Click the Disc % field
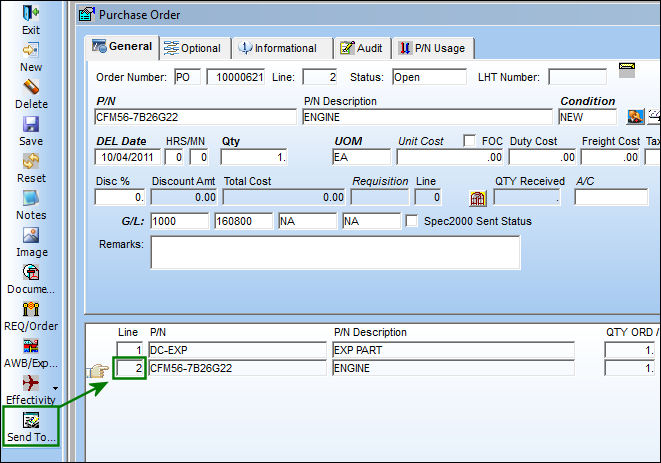Image resolution: width=661 pixels, height=463 pixels. point(120,197)
